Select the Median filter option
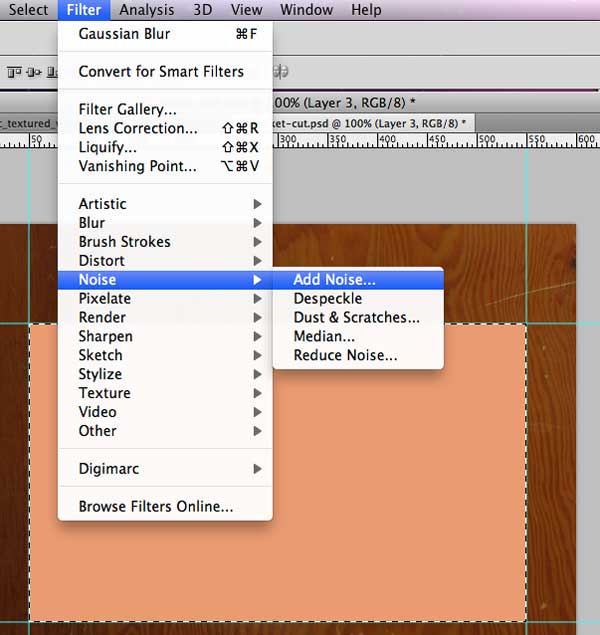This screenshot has height=635, width=600. coord(323,337)
